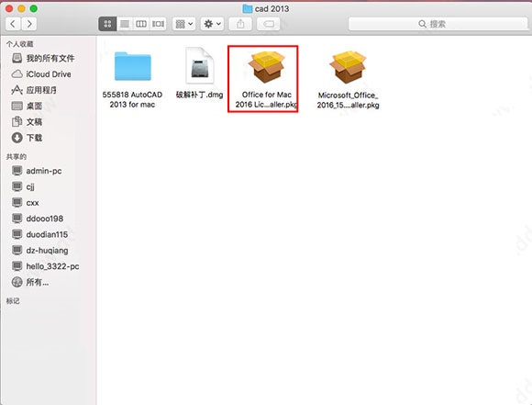Click the Share toolbar button
The width and height of the screenshot is (532, 405).
pyautogui.click(x=240, y=24)
